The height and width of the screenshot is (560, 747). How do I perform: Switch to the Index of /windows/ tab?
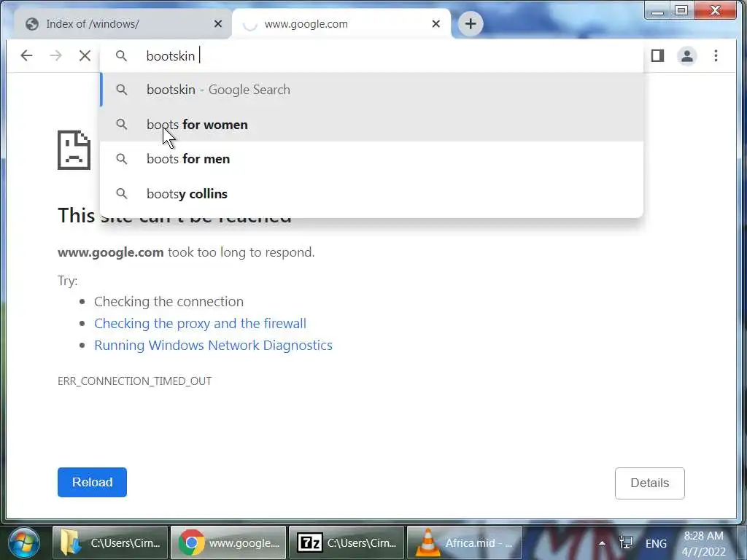click(x=123, y=24)
